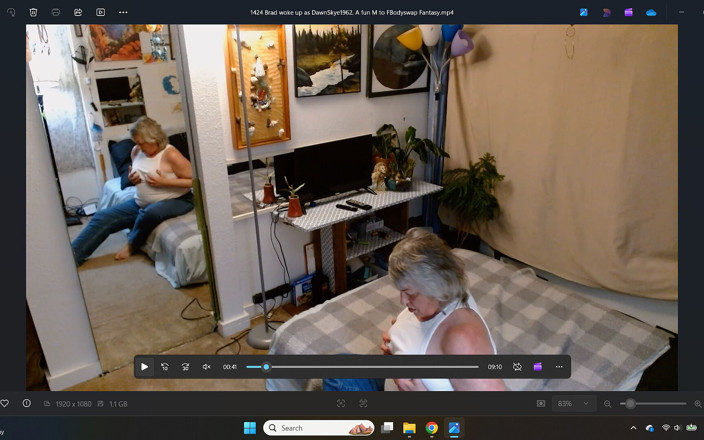Image resolution: width=704 pixels, height=440 pixels.
Task: Click the 1.1 GB file size text
Action: click(x=119, y=404)
